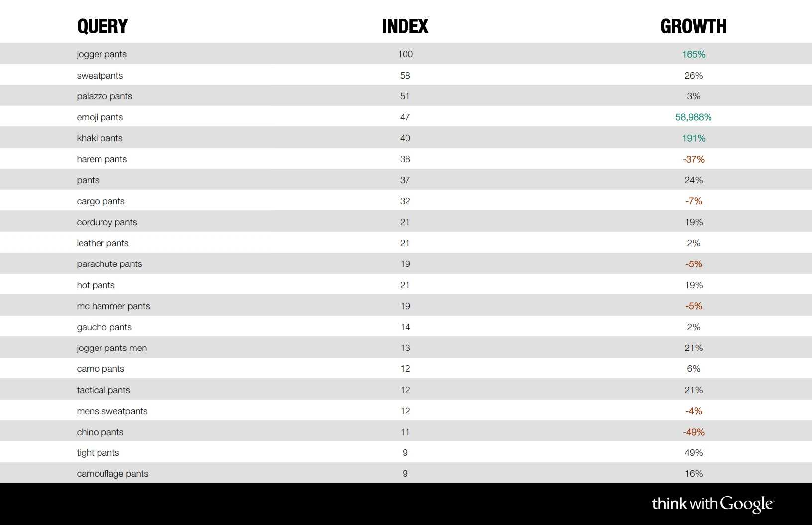Click the 58,988% growth value

coord(693,117)
